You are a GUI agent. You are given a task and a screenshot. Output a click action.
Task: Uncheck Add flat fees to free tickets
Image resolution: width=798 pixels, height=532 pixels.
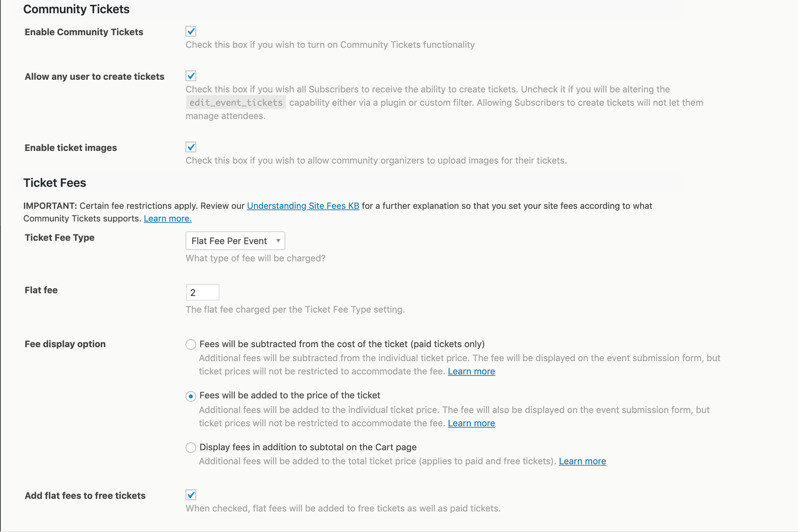[191, 495]
